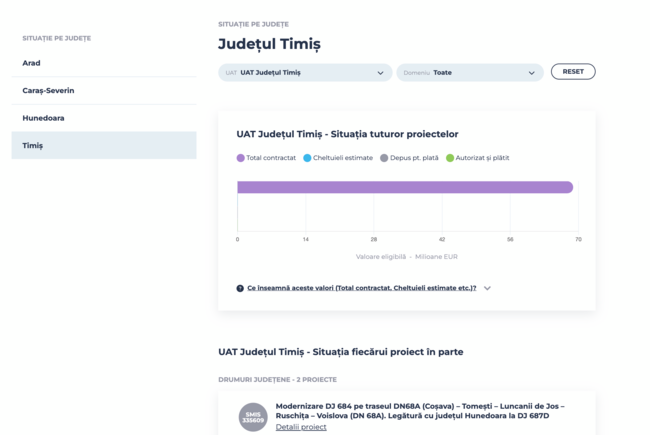650x435 pixels.
Task: Select Arad in the county sidebar
Action: tap(32, 63)
